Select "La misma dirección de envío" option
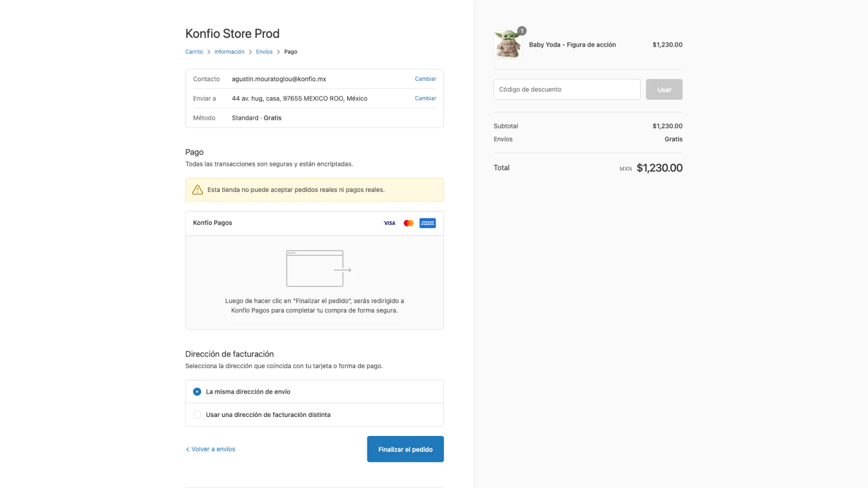 [197, 391]
